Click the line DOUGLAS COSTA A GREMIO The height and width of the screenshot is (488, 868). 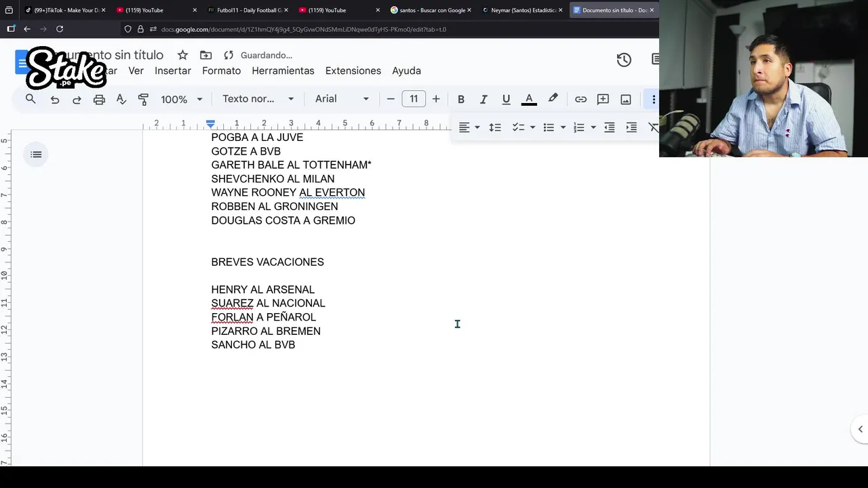(x=283, y=220)
